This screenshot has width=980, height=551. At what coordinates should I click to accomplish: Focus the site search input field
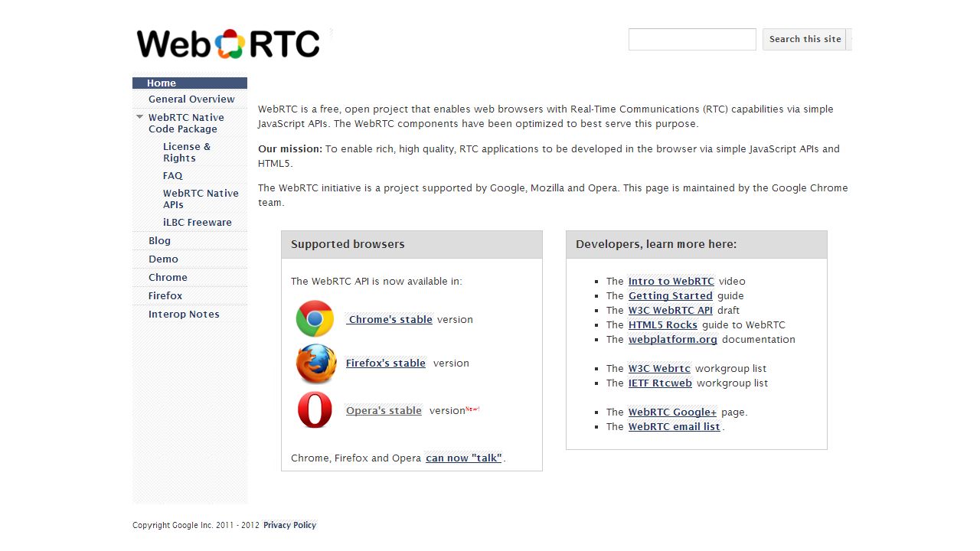coord(692,39)
